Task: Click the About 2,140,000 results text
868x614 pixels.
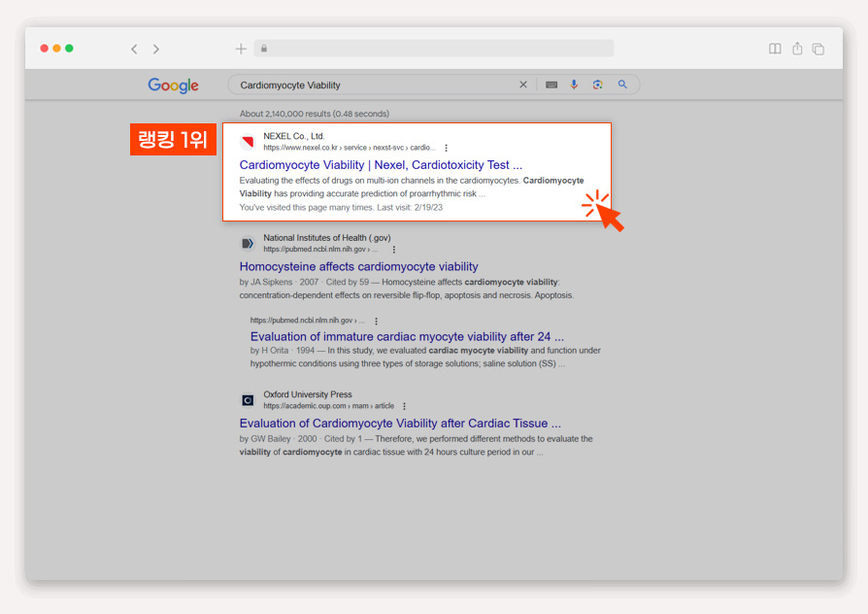Action: coord(315,114)
